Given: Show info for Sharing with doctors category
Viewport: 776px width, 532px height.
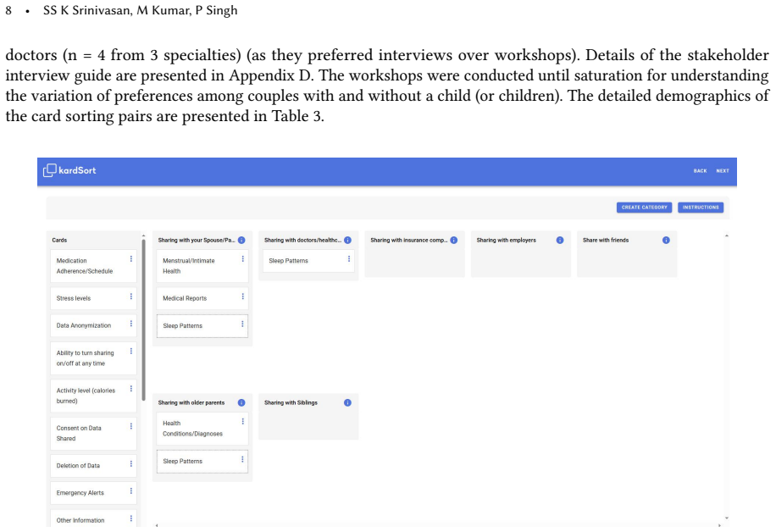Looking at the screenshot, I should click(x=347, y=240).
